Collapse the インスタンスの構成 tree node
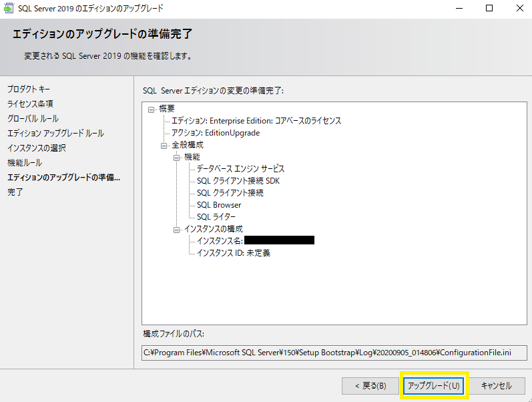Viewport: 532px width, 402px height. (176, 230)
